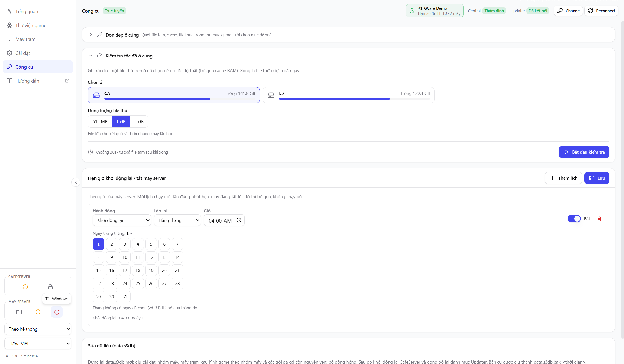Select day 31 in the month grid
The image size is (624, 364).
coord(125,297)
